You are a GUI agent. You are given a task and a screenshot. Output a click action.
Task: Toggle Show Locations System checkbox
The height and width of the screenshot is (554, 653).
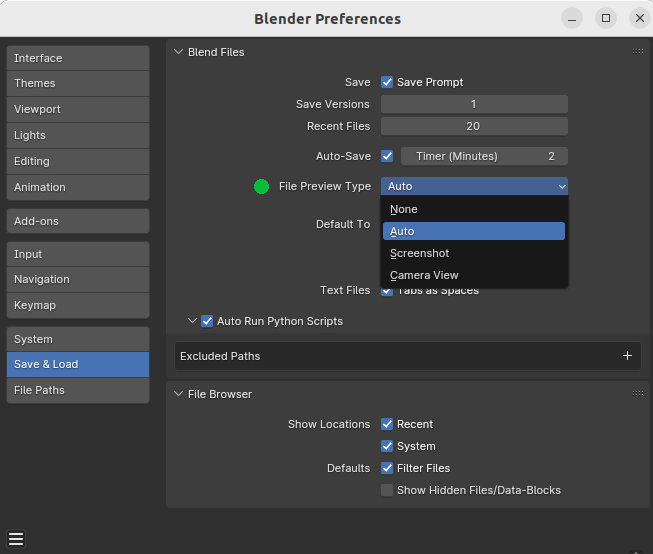coord(387,446)
